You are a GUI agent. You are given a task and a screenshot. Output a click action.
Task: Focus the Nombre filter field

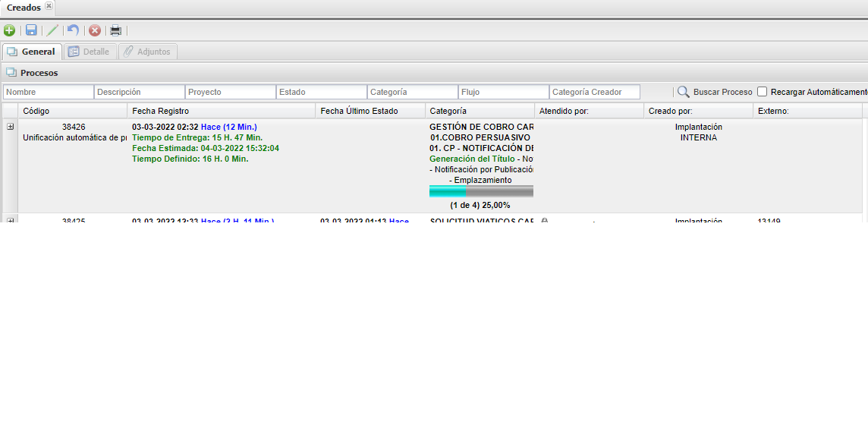[x=49, y=92]
